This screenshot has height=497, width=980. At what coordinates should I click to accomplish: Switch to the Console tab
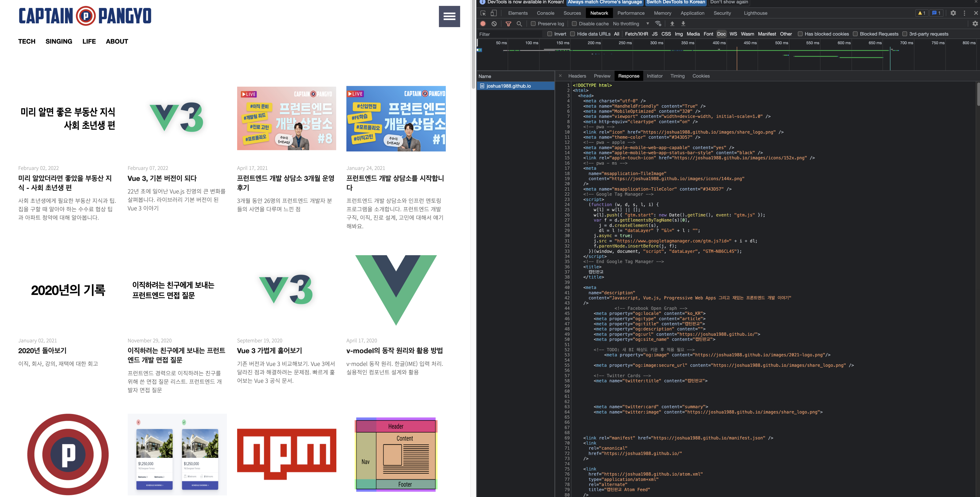(545, 13)
